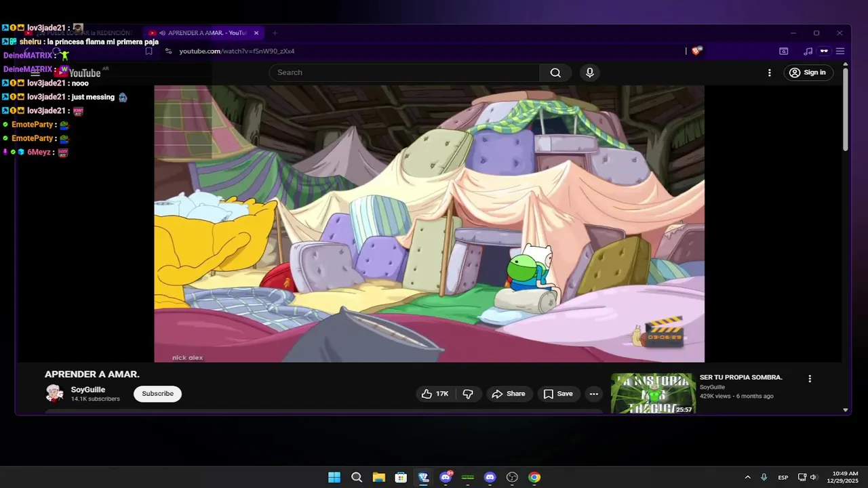Click sheiru's chat message about princesa flama
This screenshot has width=868, height=488.
pyautogui.click(x=89, y=42)
